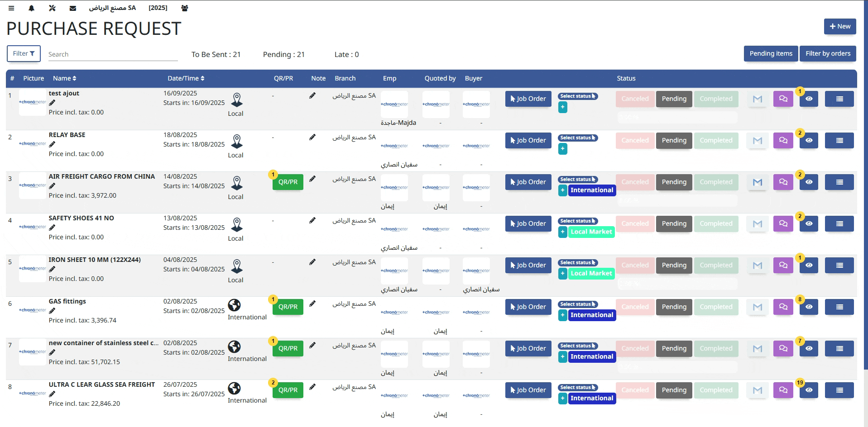Image resolution: width=868 pixels, height=427 pixels.
Task: Open the hamburger menu in top bar
Action: click(x=11, y=8)
